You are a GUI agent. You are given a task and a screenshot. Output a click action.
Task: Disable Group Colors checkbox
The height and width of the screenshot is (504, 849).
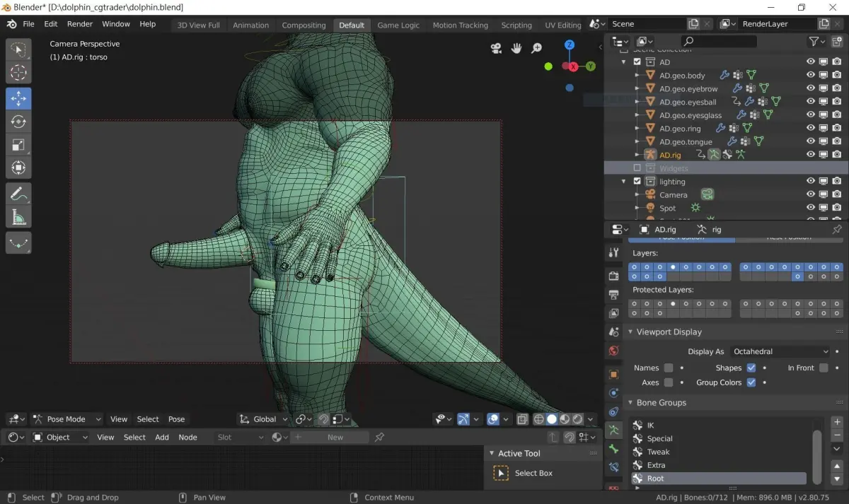[x=751, y=382]
